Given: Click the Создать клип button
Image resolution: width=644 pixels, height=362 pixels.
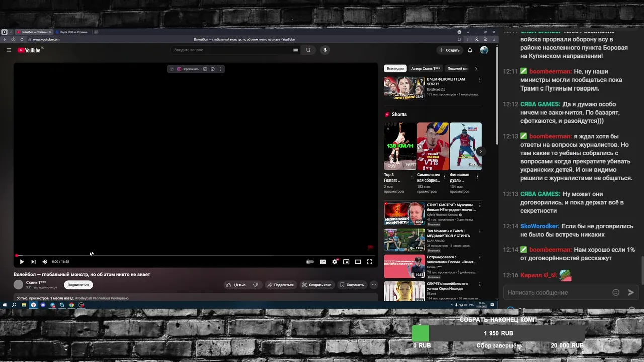Looking at the screenshot, I should 317,285.
